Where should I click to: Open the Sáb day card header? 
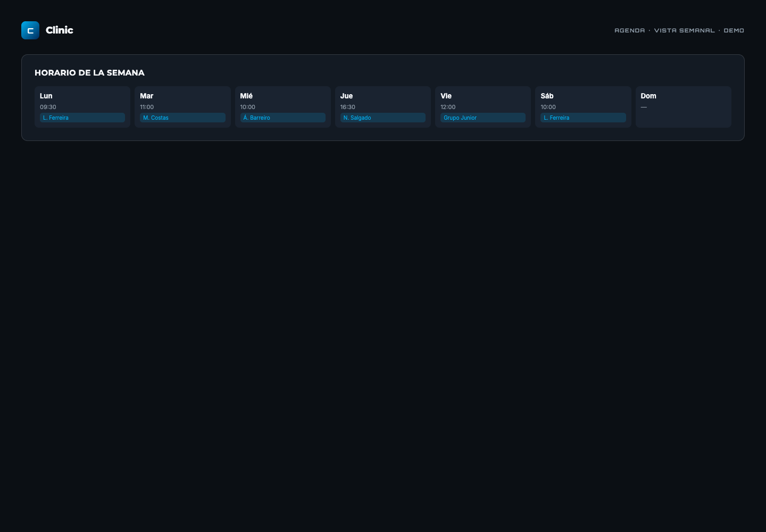click(x=547, y=96)
